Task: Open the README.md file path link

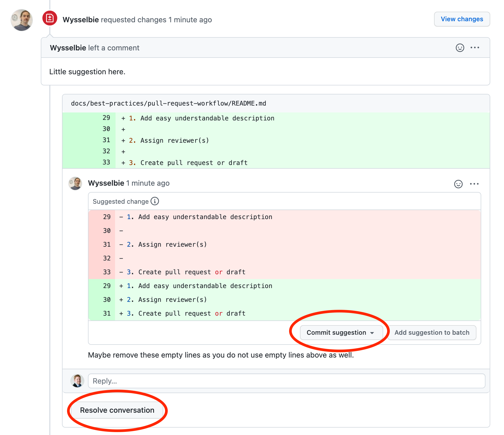Action: [169, 103]
